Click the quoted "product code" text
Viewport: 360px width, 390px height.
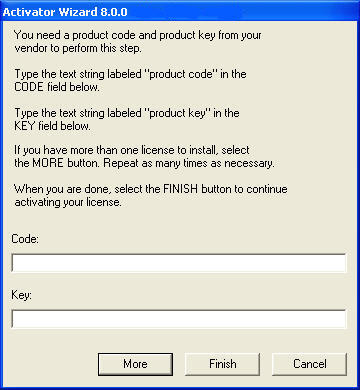click(x=183, y=74)
